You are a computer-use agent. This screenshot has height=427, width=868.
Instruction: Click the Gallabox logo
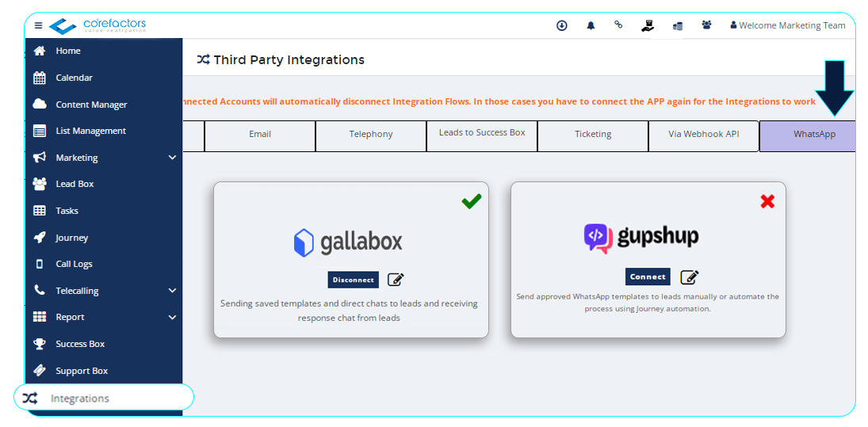pos(348,242)
